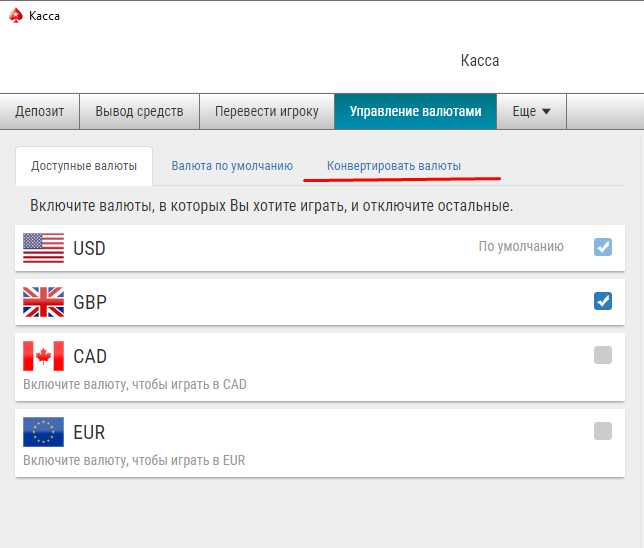Screen dimensions: 644x548
Task: Enable the CAD currency checkbox
Action: [x=603, y=355]
